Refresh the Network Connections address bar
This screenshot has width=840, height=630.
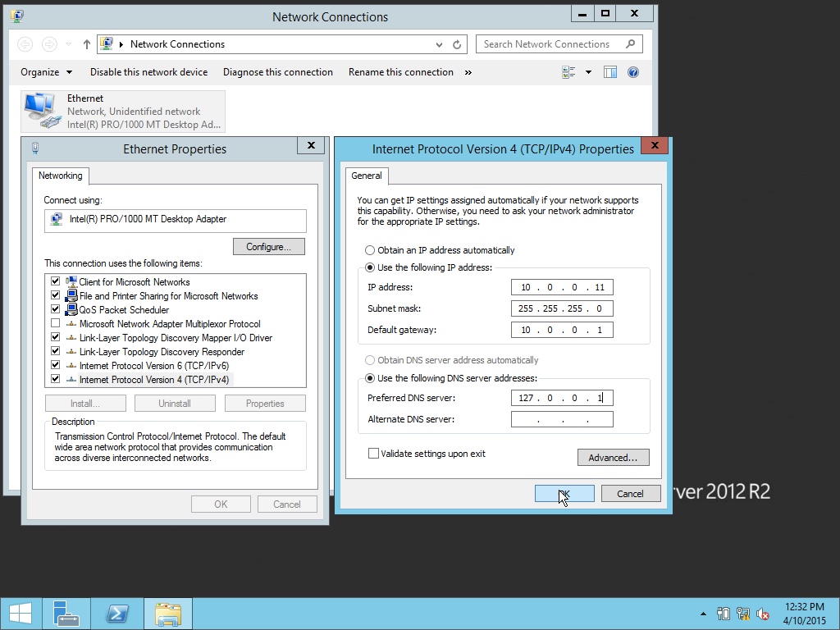tap(457, 44)
